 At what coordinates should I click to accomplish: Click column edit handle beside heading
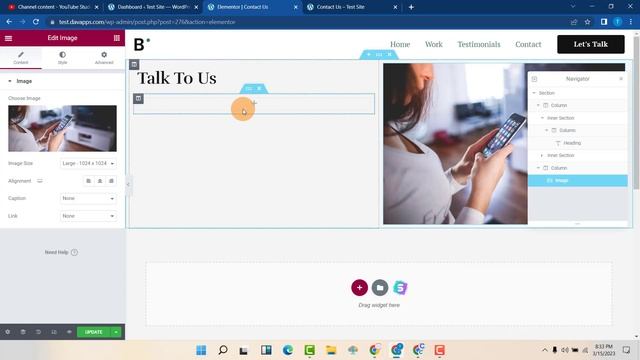(x=134, y=64)
